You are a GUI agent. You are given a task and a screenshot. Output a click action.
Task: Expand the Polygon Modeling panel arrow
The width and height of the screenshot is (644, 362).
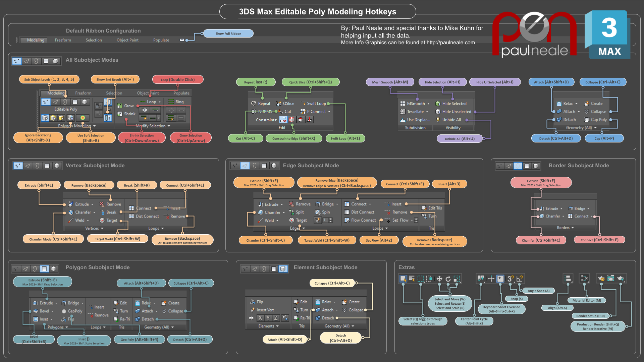(x=95, y=126)
